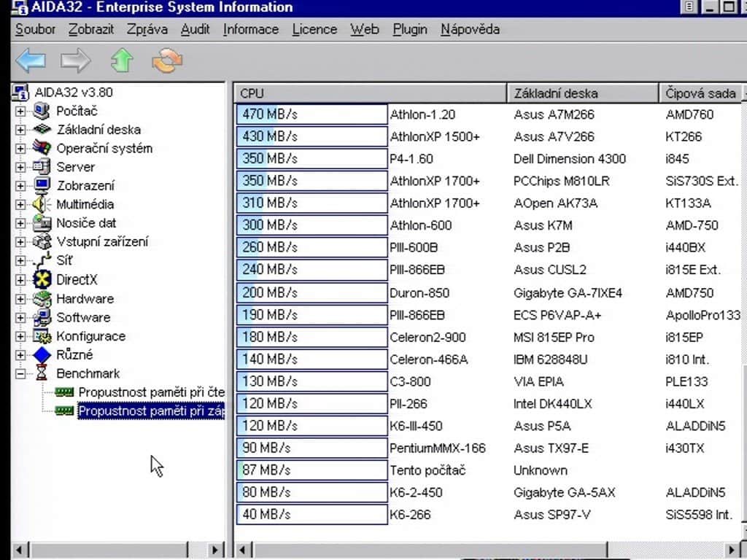Click the ApolloPro133 chipset cell
This screenshot has width=747, height=560.
click(703, 315)
